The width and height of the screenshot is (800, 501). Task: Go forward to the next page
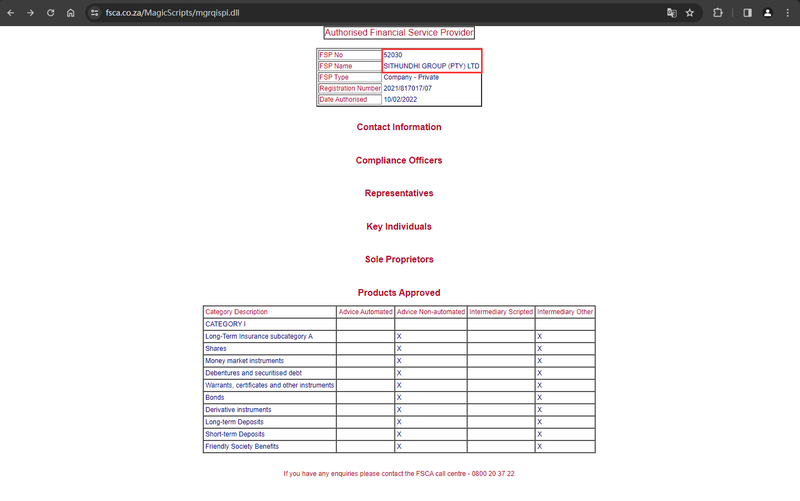[31, 13]
